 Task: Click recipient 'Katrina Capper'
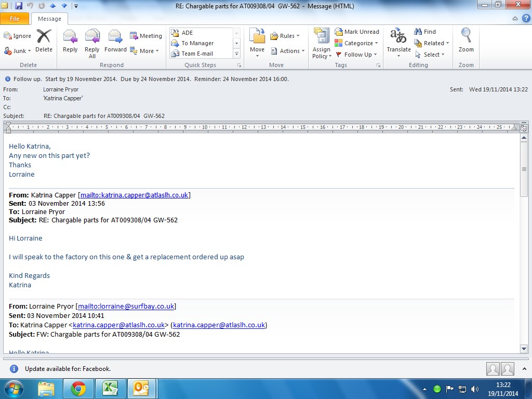[x=63, y=98]
